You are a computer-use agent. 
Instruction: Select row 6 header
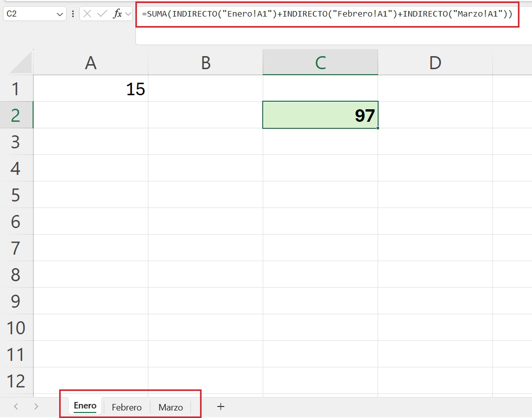point(16,222)
